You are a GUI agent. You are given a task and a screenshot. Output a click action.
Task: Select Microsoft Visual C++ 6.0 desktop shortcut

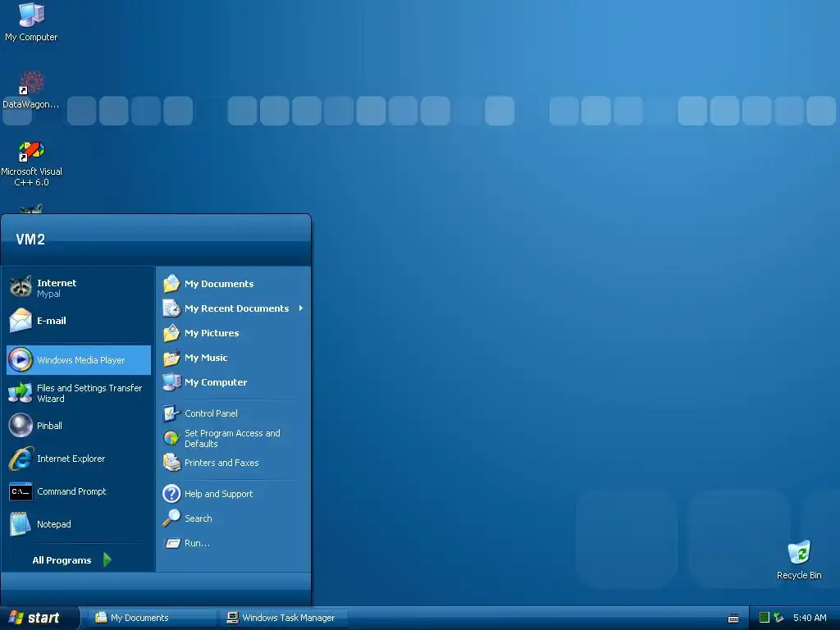(x=31, y=163)
